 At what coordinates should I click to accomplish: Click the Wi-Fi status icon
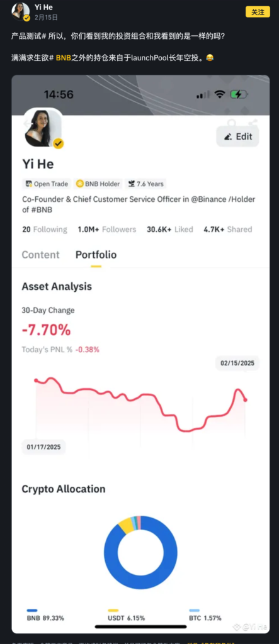[x=220, y=94]
